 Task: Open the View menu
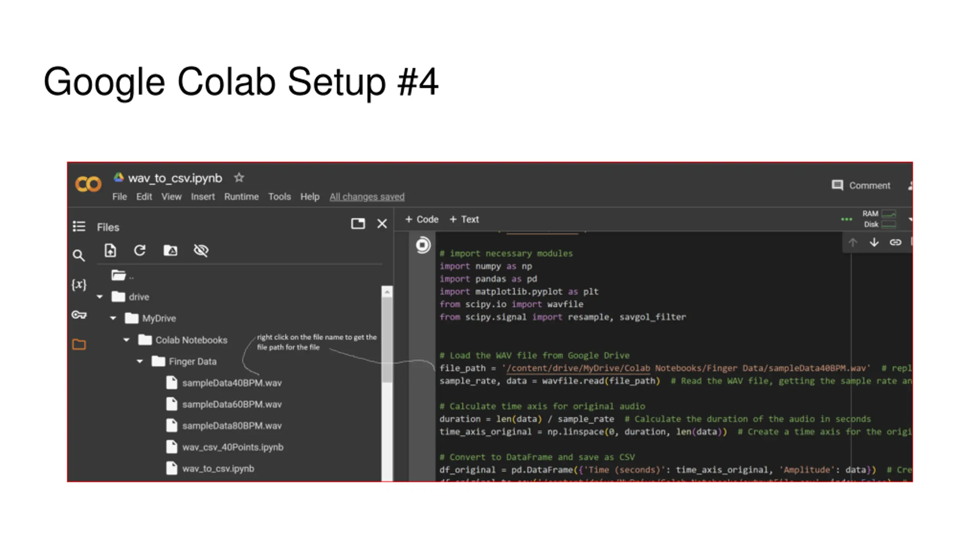(x=171, y=197)
